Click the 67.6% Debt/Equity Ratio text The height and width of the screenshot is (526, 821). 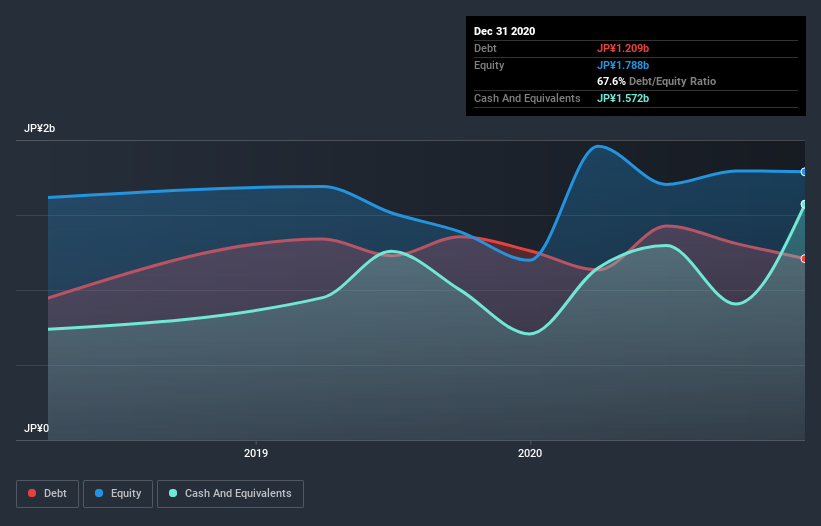coord(656,81)
